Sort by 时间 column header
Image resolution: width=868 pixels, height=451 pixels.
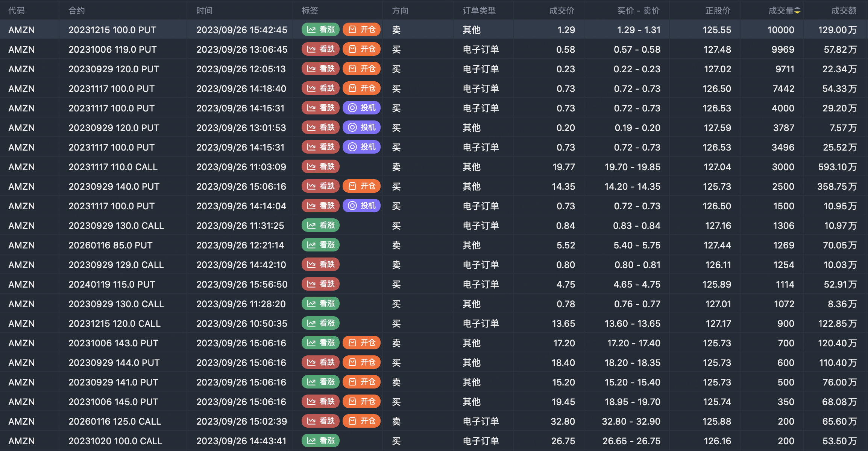click(205, 11)
